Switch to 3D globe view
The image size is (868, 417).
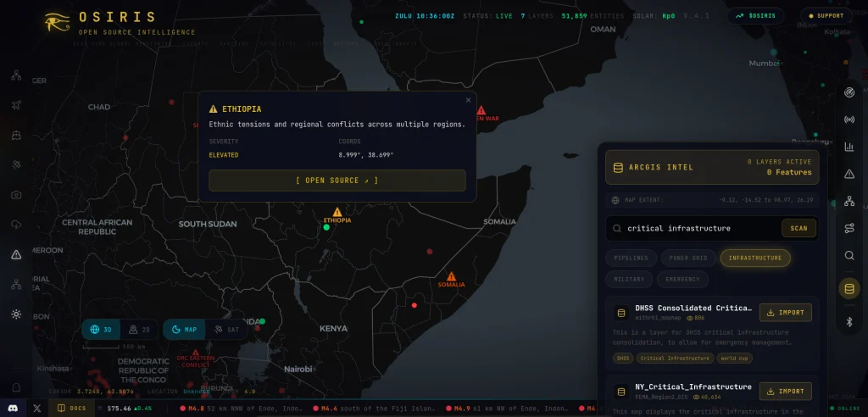tap(102, 330)
